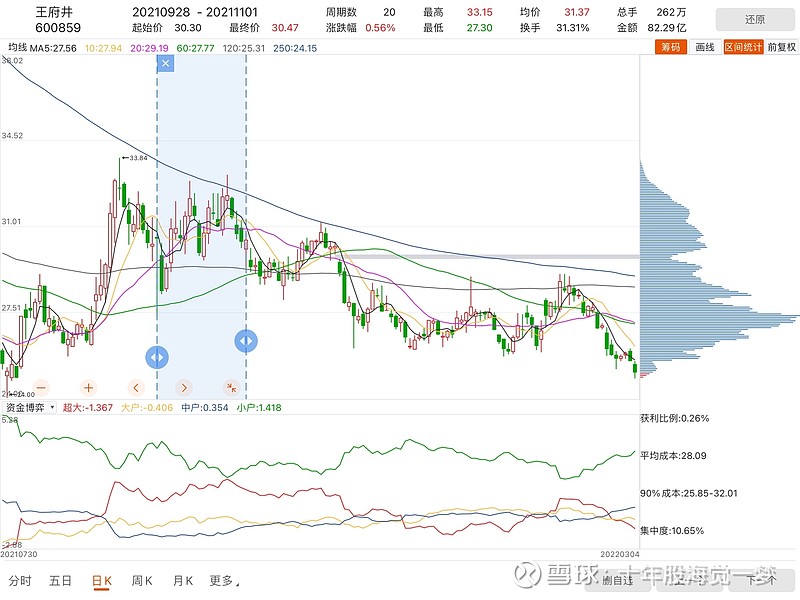Switch to the 分时 intraday tab
800x600 pixels.
[20, 581]
